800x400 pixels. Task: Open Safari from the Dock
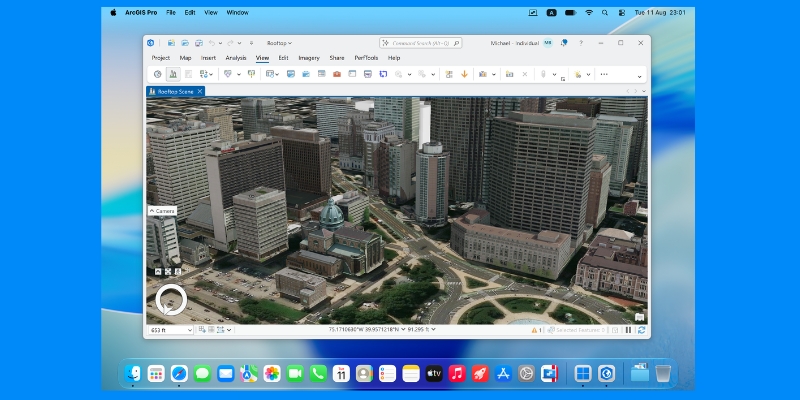coord(179,373)
